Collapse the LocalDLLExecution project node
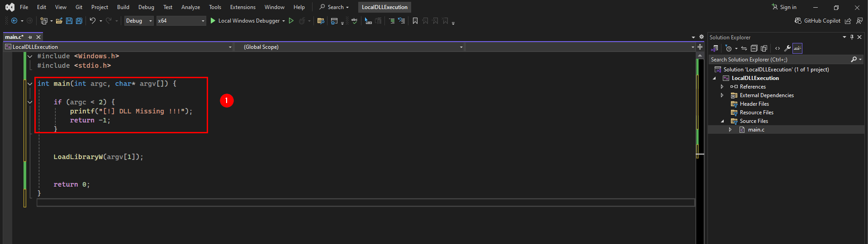This screenshot has height=244, width=868. click(714, 78)
